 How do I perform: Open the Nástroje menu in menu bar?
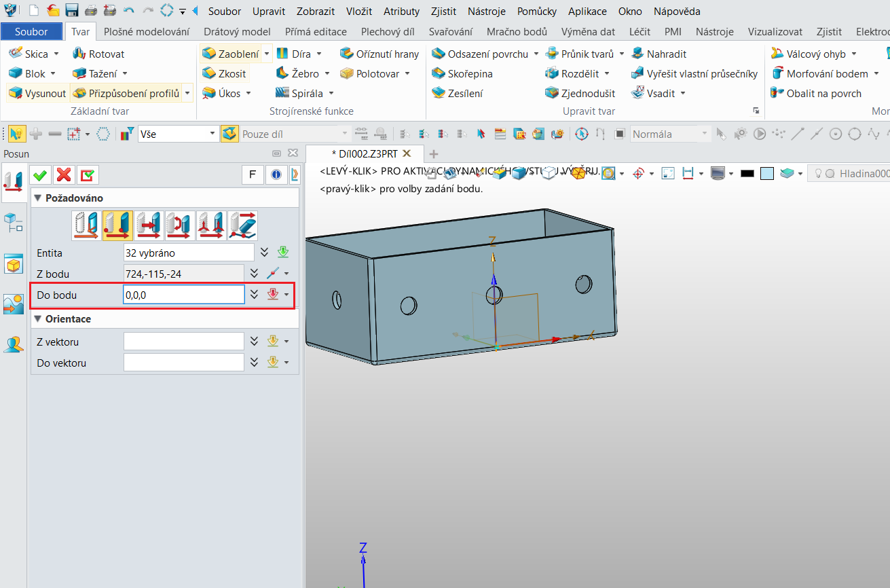tap(487, 11)
